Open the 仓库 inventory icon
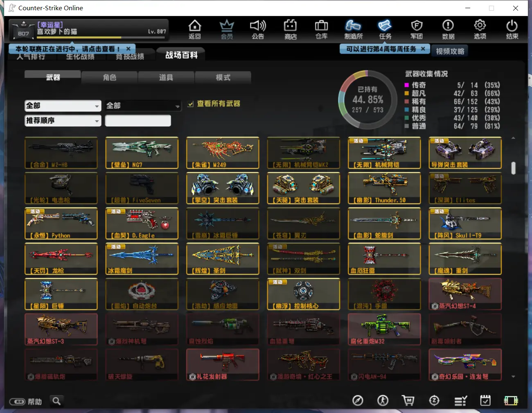 coord(321,29)
